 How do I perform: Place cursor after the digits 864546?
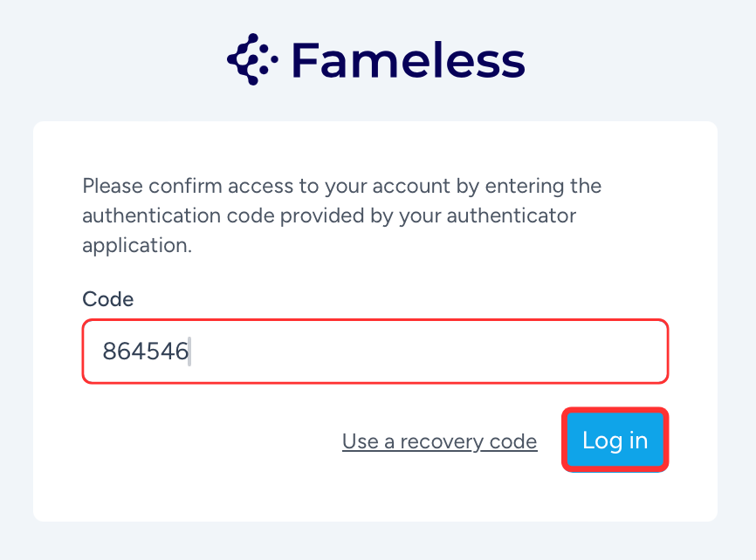point(190,352)
